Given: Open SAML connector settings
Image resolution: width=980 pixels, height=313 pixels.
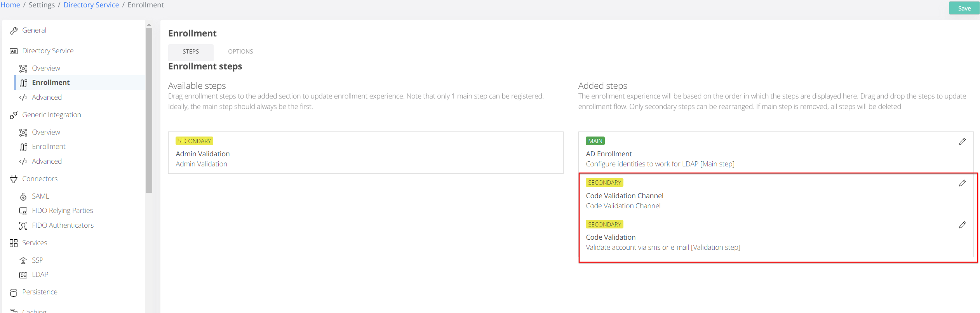Looking at the screenshot, I should pyautogui.click(x=40, y=196).
